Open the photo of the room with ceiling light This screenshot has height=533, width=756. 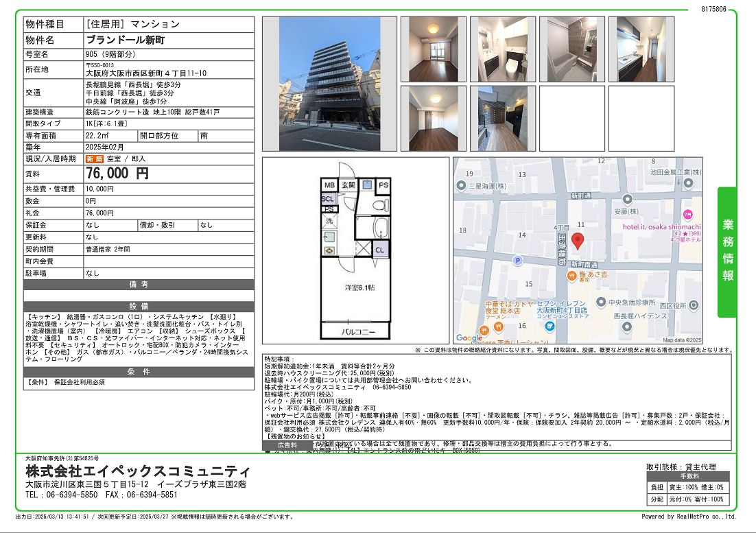click(434, 119)
